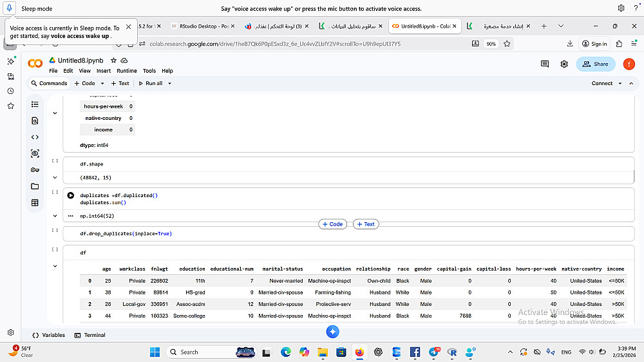Open the Runtime menu

pos(126,71)
